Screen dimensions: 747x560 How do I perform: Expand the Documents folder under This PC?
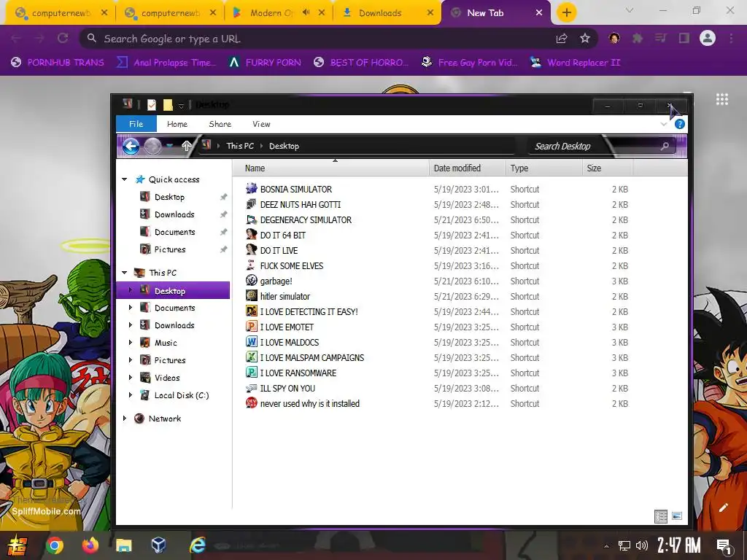(131, 308)
